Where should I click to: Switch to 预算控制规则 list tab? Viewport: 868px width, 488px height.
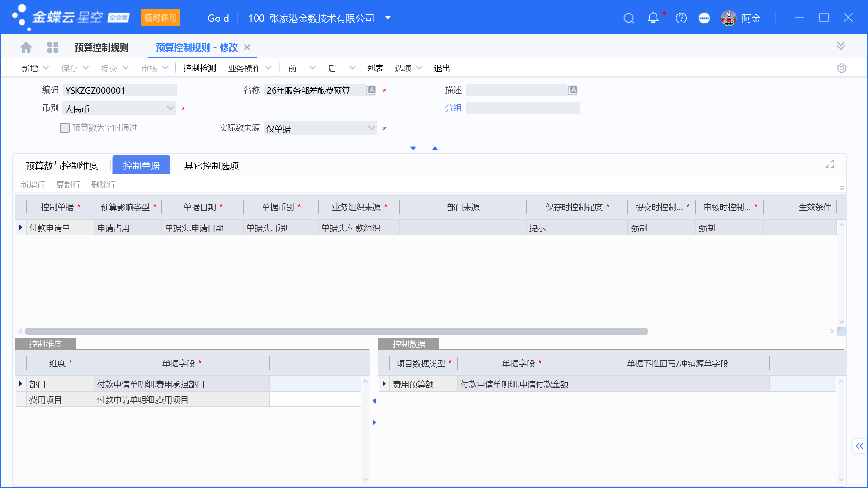101,47
